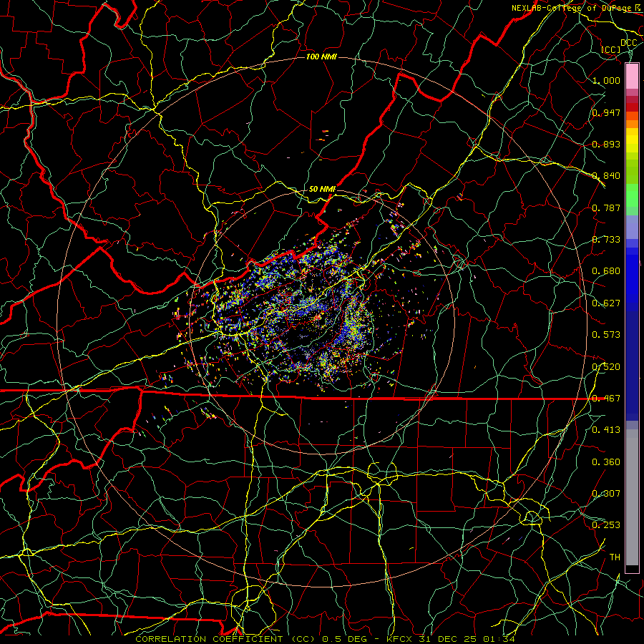
Task: Click the [CC] legend unit label
Action: coord(611,49)
